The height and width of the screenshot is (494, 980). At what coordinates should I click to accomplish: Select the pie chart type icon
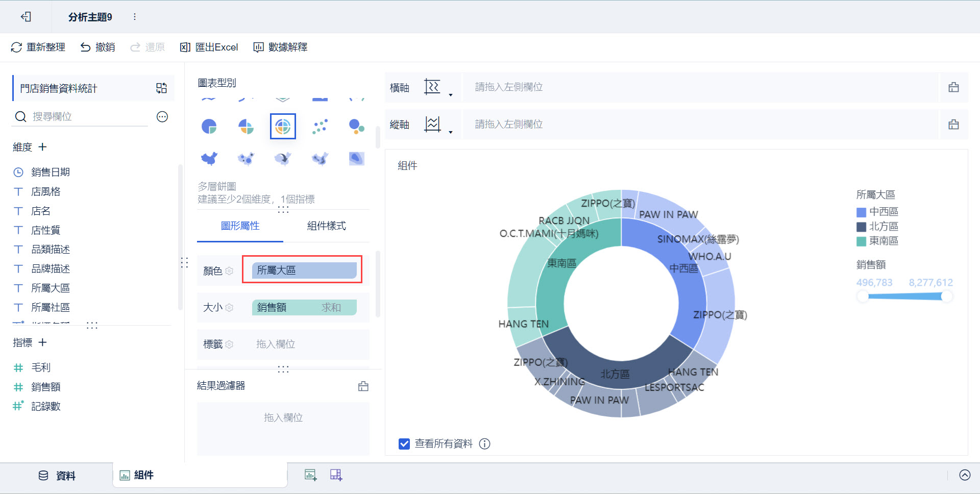(x=209, y=126)
